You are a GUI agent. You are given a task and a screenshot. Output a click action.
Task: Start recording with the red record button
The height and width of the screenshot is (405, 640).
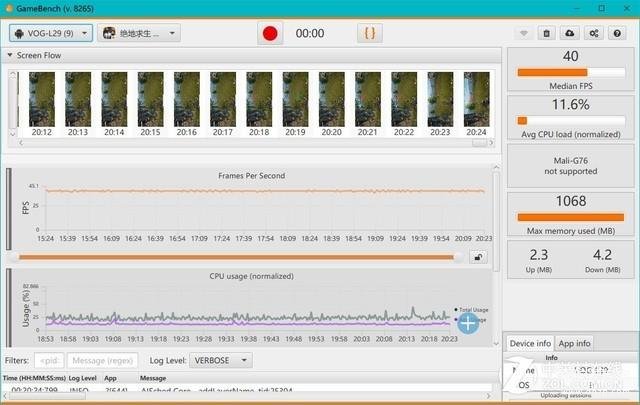(269, 33)
